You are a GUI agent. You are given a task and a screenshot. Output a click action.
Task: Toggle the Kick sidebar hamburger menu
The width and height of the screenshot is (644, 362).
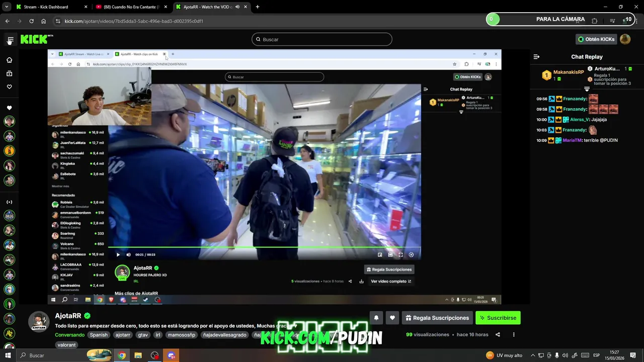(10, 39)
